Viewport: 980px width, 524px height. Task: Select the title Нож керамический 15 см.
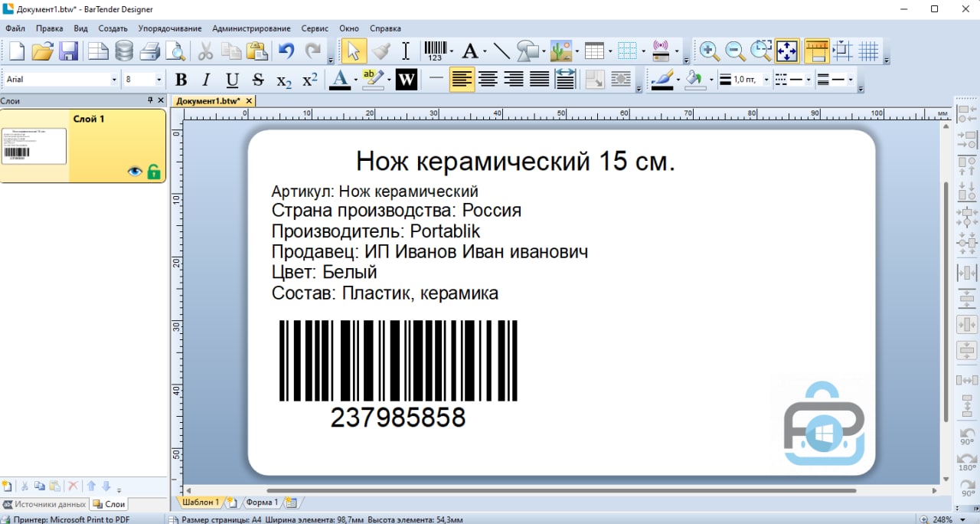(515, 162)
